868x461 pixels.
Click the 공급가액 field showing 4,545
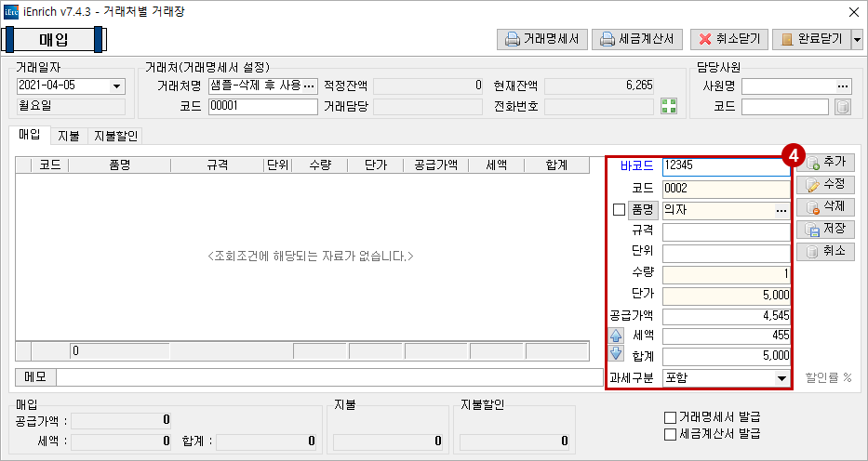(727, 317)
